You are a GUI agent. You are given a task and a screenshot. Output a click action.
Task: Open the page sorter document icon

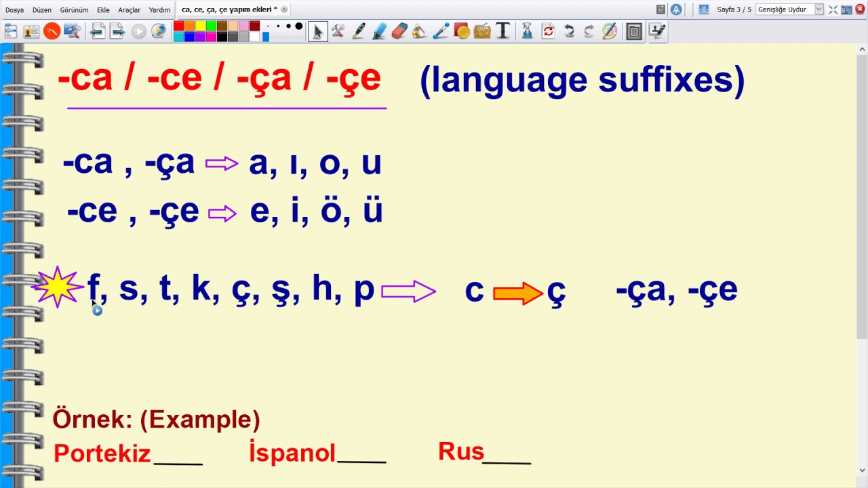634,31
